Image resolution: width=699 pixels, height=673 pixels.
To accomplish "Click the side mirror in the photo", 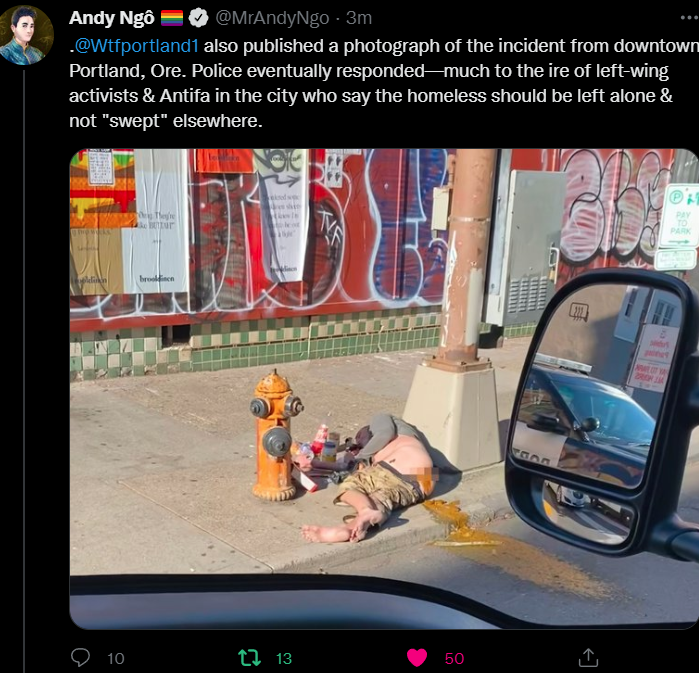I will pos(602,412).
